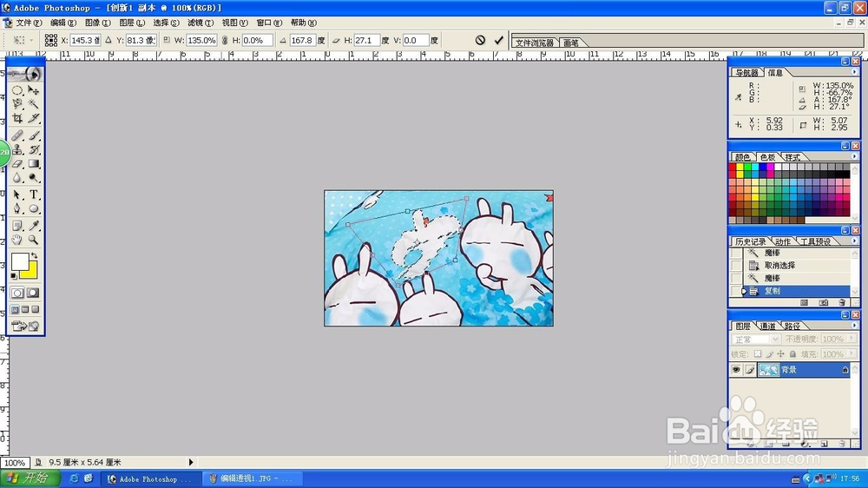Select the Healing Brush tool

click(x=17, y=135)
